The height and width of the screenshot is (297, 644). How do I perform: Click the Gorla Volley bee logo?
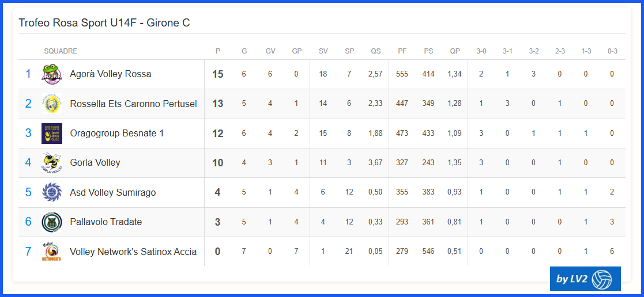click(x=52, y=163)
